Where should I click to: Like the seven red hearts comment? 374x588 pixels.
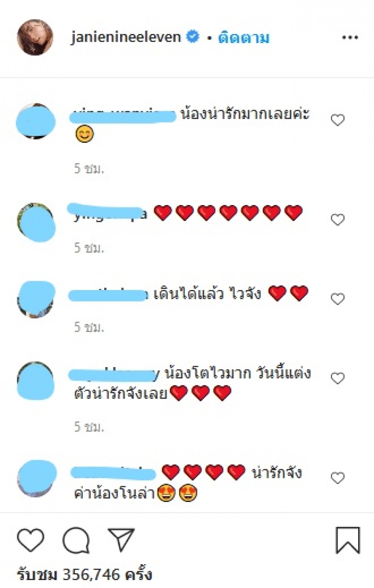tap(338, 220)
